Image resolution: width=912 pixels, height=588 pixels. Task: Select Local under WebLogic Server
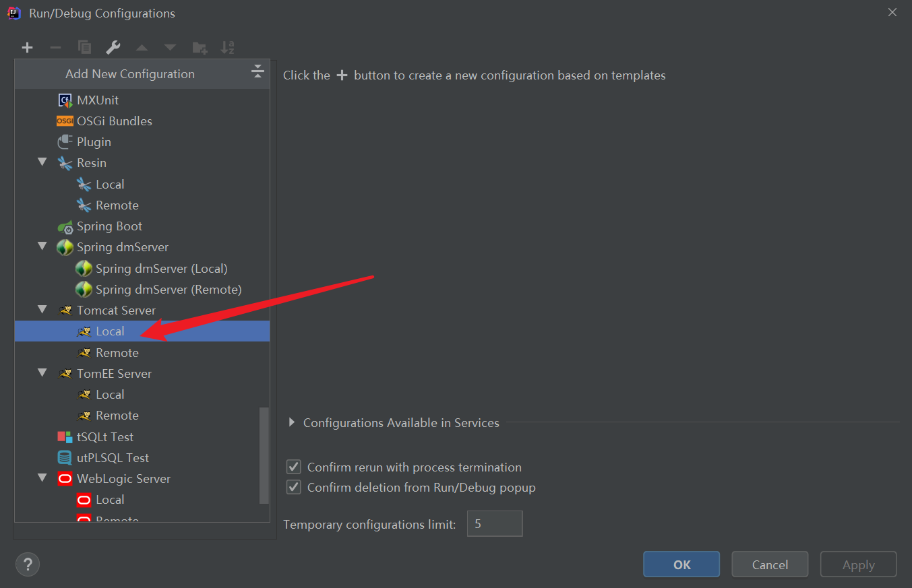click(142, 499)
